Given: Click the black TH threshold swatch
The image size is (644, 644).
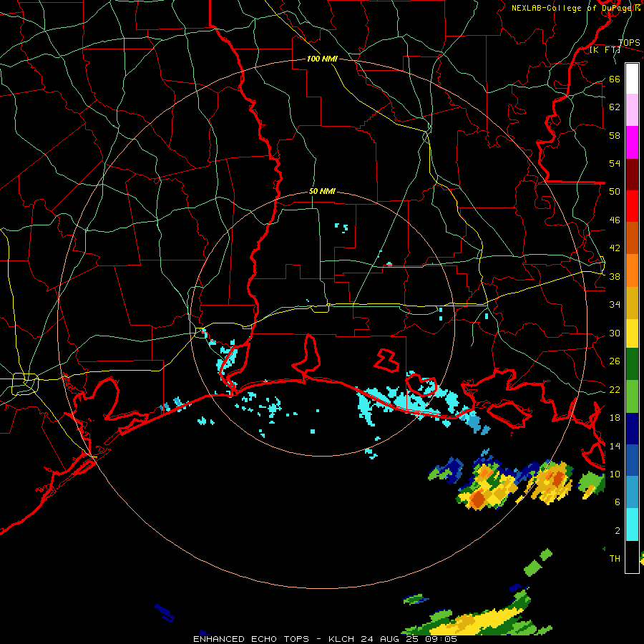Looking at the screenshot, I should click(632, 557).
